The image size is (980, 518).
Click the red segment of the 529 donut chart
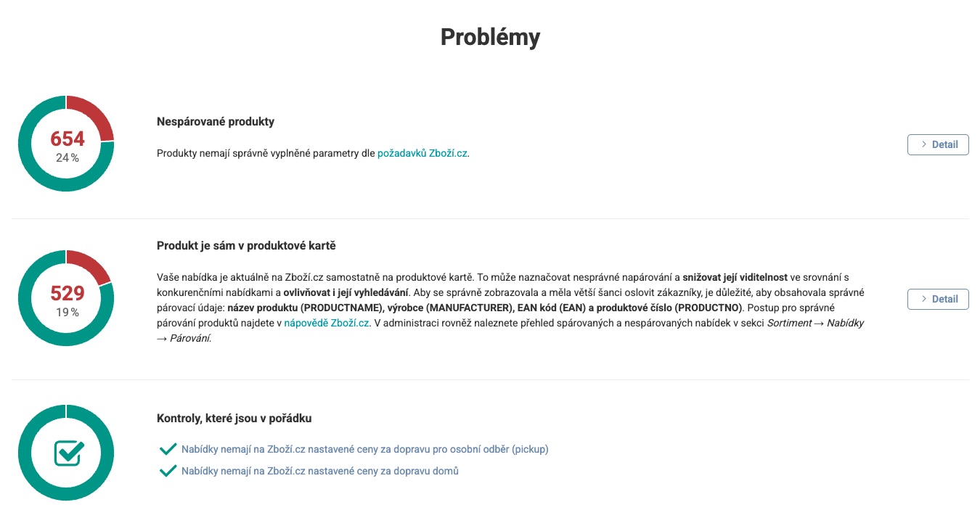click(91, 266)
